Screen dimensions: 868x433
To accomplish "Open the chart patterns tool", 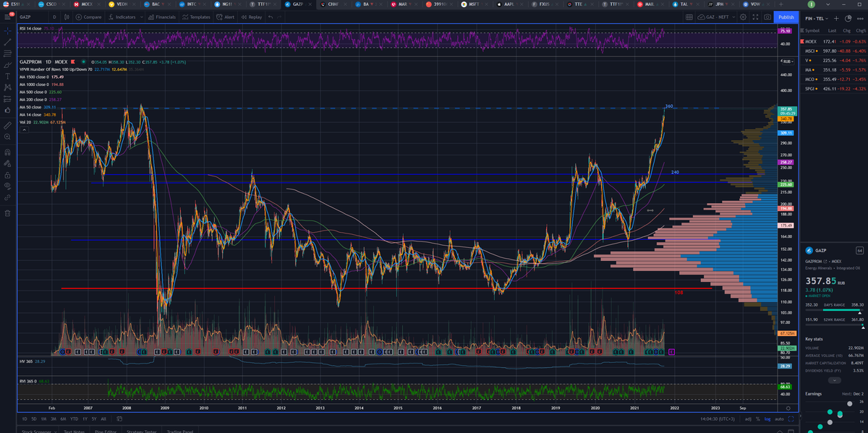I will point(7,87).
